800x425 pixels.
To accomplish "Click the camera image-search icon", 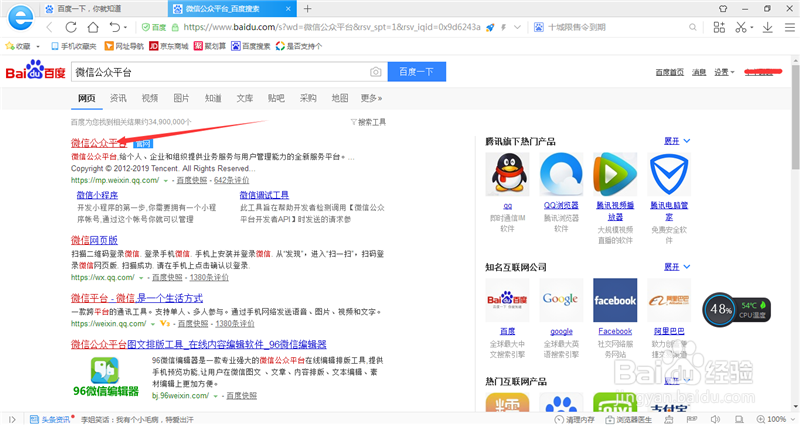I will pos(376,72).
